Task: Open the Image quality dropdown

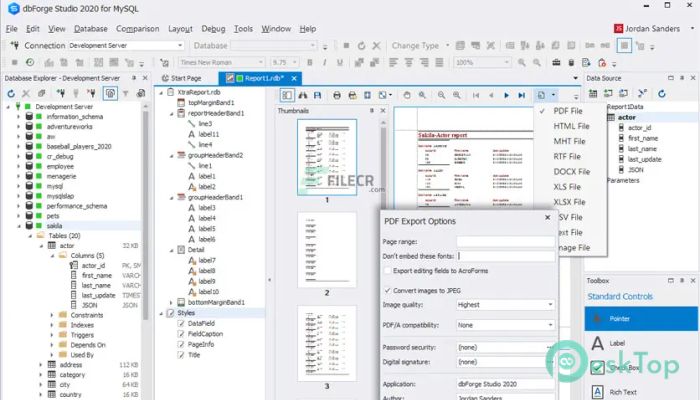Action: (550, 305)
